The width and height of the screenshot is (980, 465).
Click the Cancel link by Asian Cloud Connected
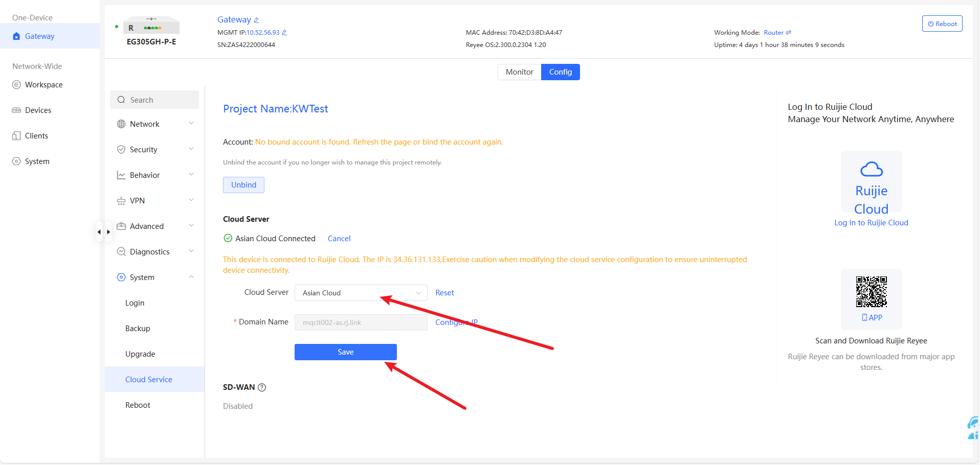pyautogui.click(x=339, y=239)
